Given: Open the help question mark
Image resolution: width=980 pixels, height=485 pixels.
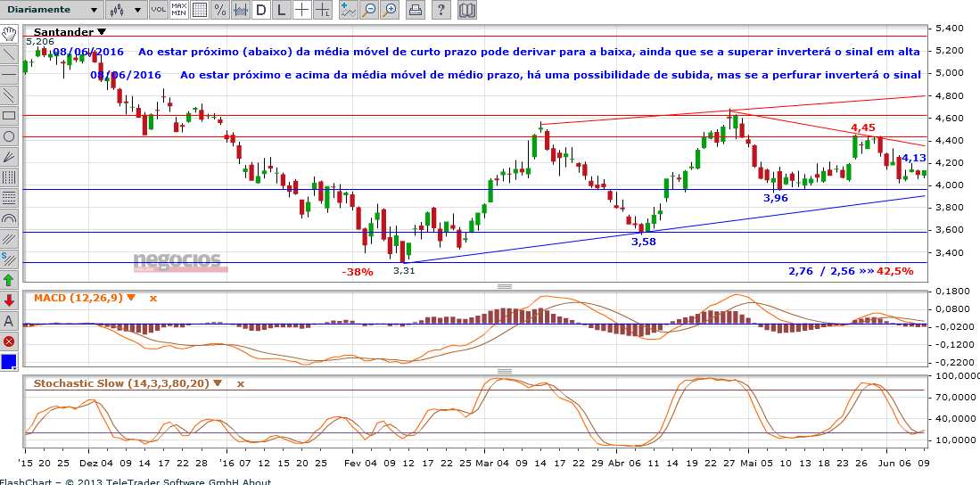Looking at the screenshot, I should click(x=441, y=10).
